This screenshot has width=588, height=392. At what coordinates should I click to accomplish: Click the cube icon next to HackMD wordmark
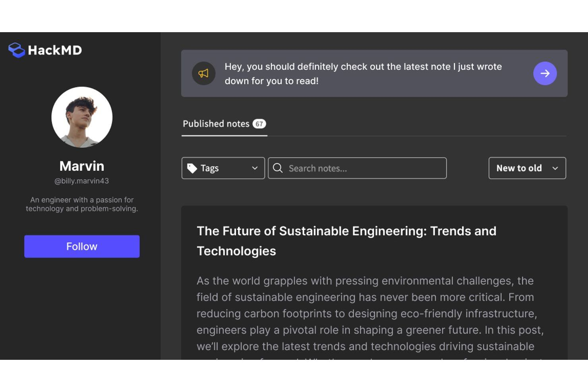16,50
